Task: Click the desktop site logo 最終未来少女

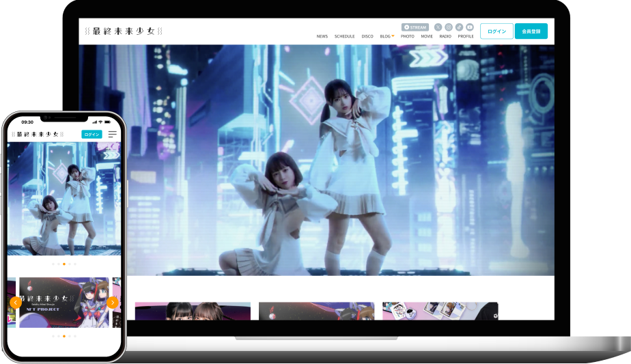Action: (x=124, y=31)
